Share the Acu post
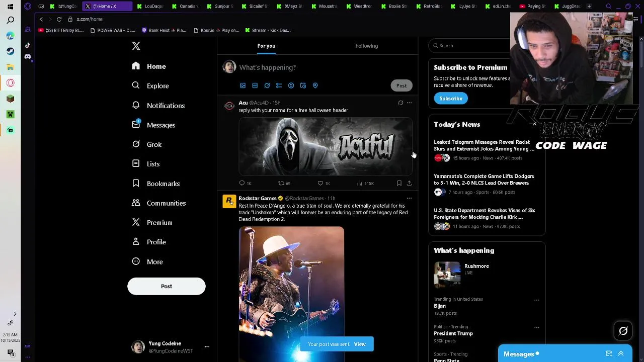 point(409,184)
